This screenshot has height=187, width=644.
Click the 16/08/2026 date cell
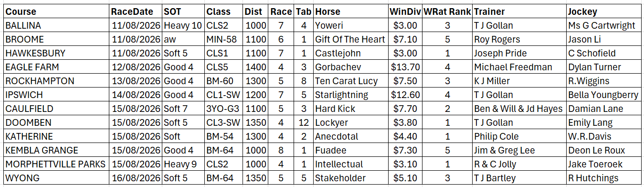(135, 178)
